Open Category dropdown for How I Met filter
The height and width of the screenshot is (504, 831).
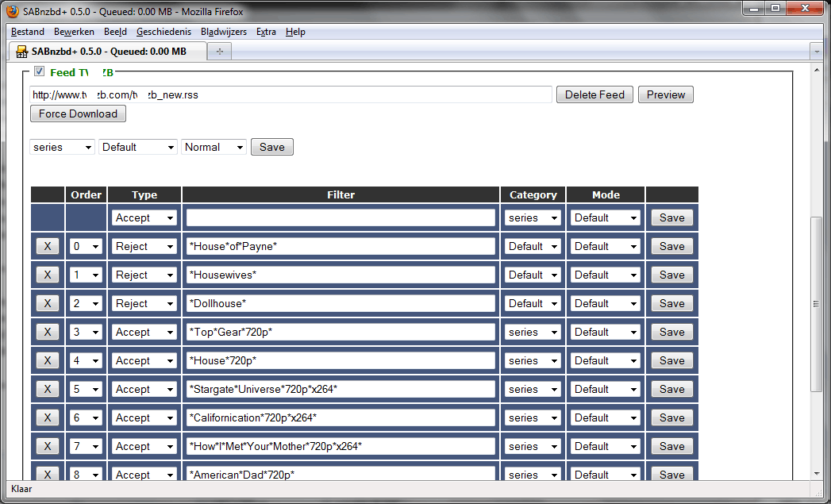pos(533,447)
